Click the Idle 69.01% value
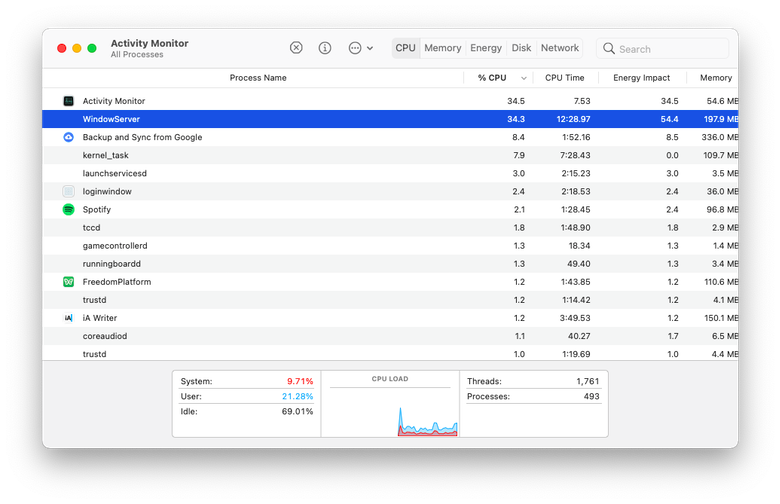Screen dimensions: 780x504 tap(297, 411)
